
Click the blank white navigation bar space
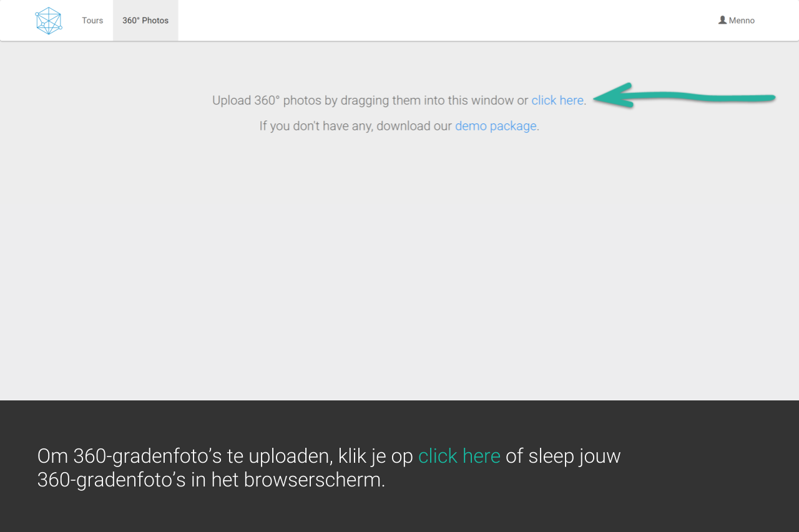(437, 21)
